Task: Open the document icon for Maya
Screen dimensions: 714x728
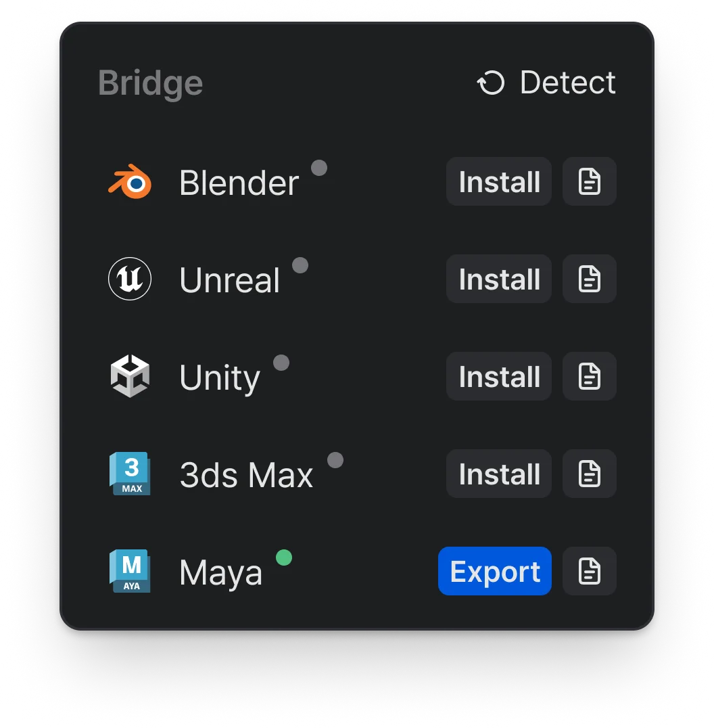Action: coord(590,571)
